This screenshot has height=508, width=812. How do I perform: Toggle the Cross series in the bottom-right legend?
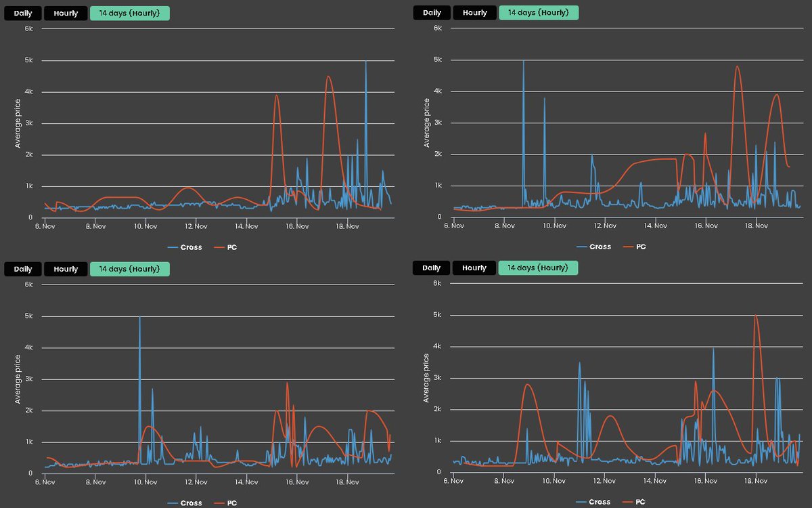tap(595, 502)
